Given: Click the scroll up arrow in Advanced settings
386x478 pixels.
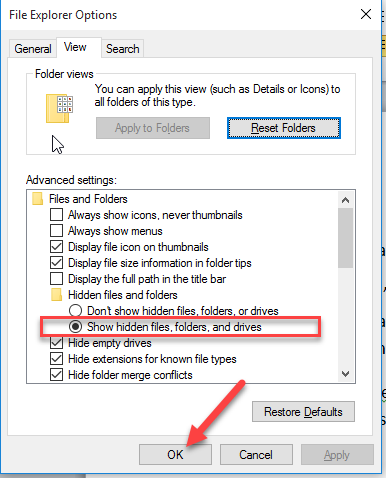Looking at the screenshot, I should point(345,200).
